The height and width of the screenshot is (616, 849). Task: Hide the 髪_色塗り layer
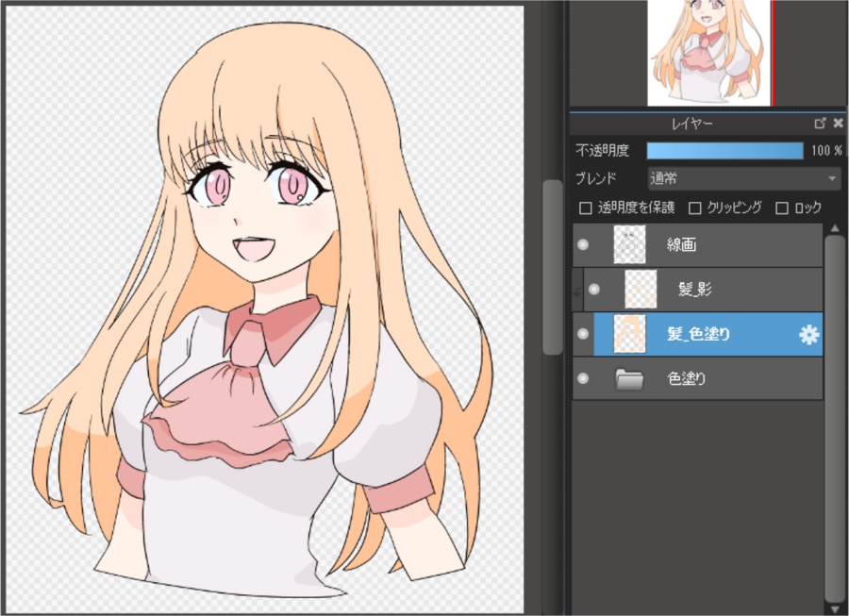click(x=583, y=334)
